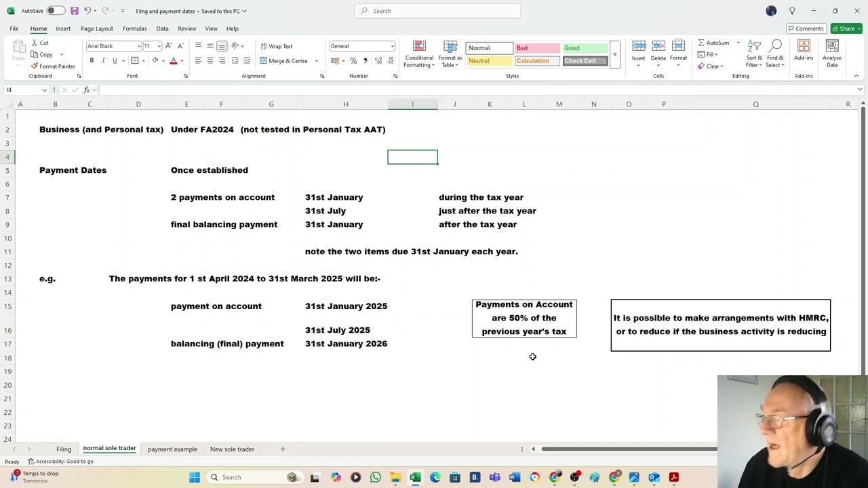
Task: Increase font size icon
Action: [x=169, y=46]
